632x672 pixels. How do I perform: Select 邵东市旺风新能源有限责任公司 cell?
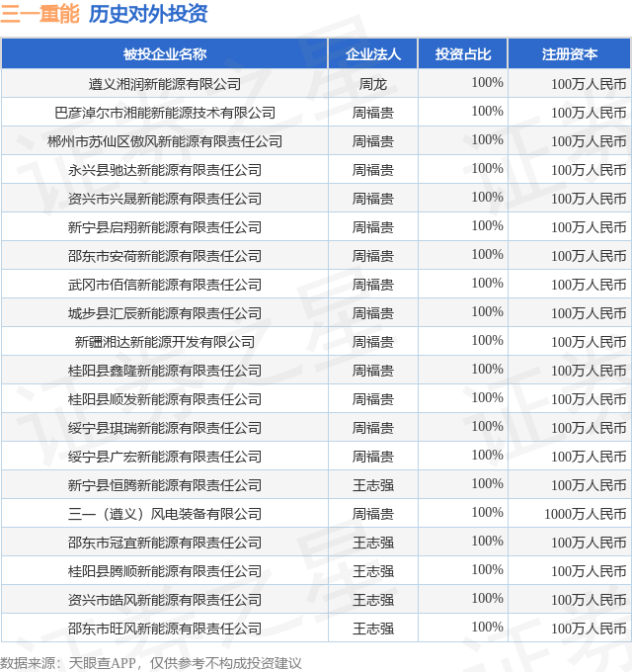(165, 630)
